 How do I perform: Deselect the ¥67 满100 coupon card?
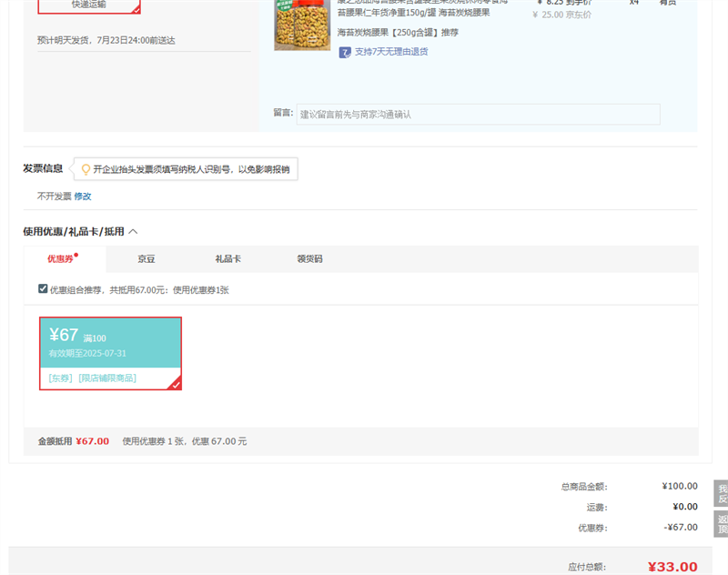(110, 353)
